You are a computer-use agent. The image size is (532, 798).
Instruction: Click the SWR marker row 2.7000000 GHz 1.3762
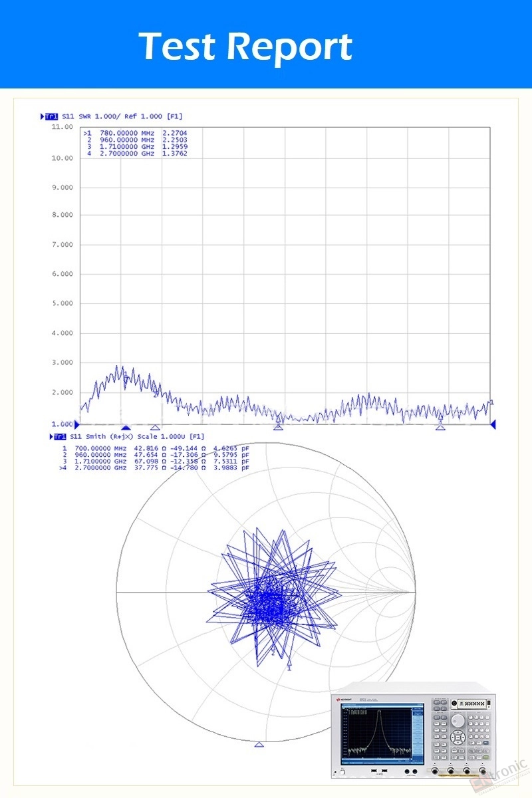pos(136,154)
